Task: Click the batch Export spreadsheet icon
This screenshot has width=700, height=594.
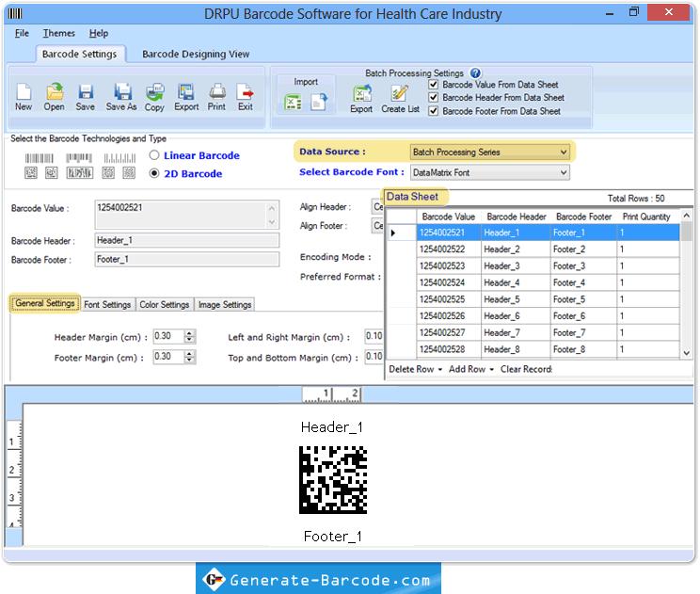Action: pyautogui.click(x=362, y=94)
